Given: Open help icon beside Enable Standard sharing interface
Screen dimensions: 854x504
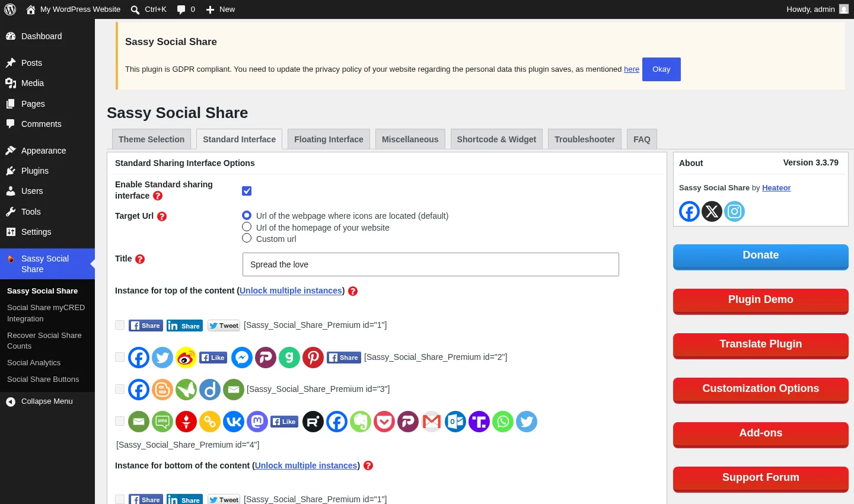Looking at the screenshot, I should click(158, 196).
